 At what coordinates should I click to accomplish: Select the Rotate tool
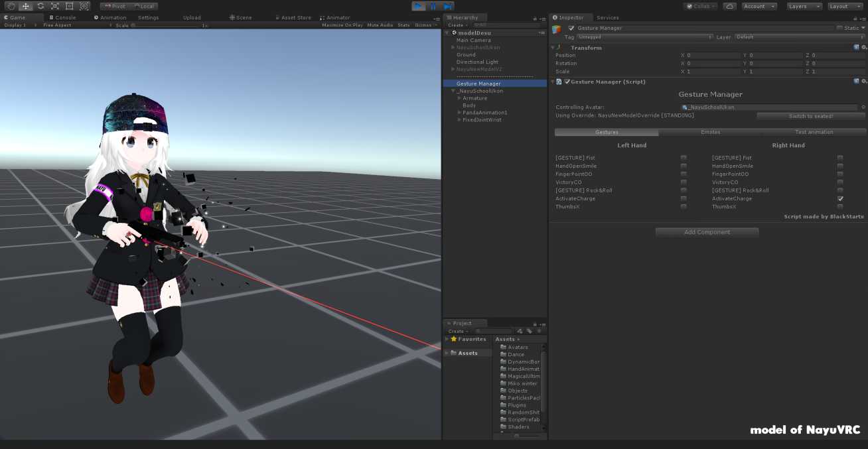(40, 5)
